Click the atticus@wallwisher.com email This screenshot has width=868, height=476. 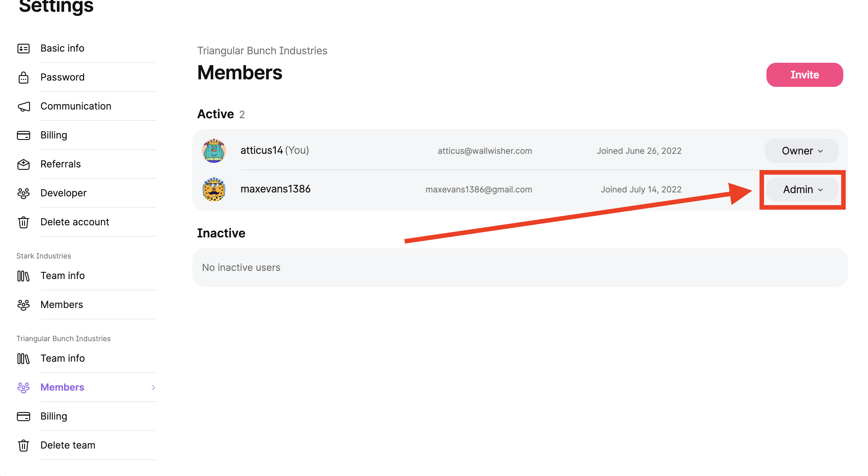coord(485,151)
